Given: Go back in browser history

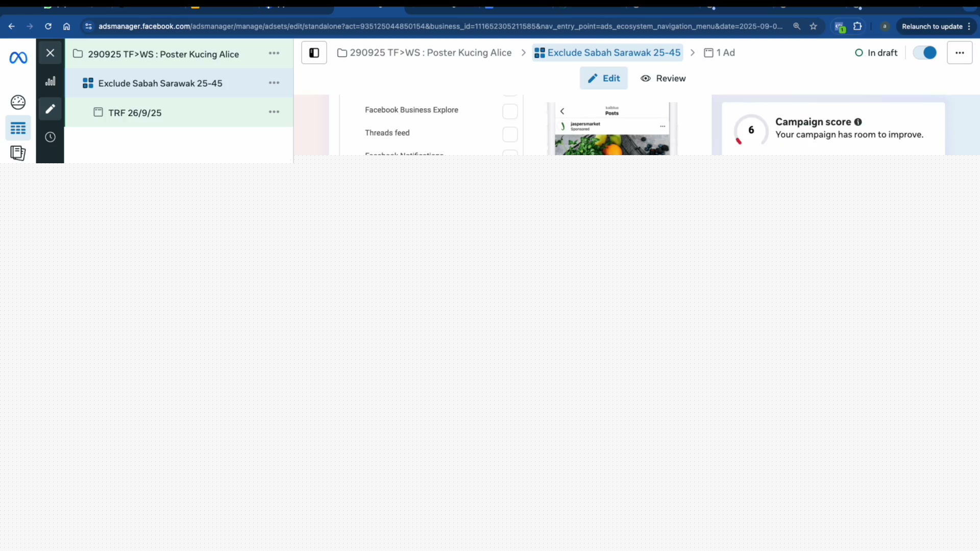Looking at the screenshot, I should click(x=11, y=27).
